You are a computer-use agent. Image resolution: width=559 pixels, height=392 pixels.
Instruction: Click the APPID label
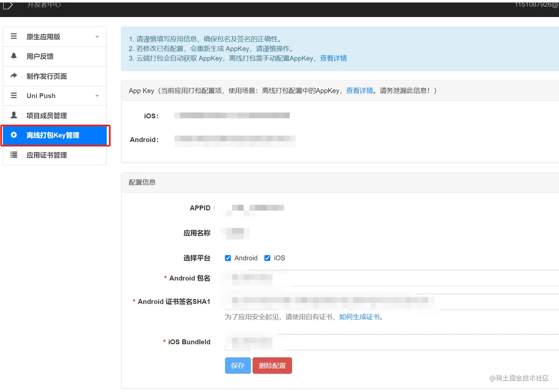click(200, 208)
